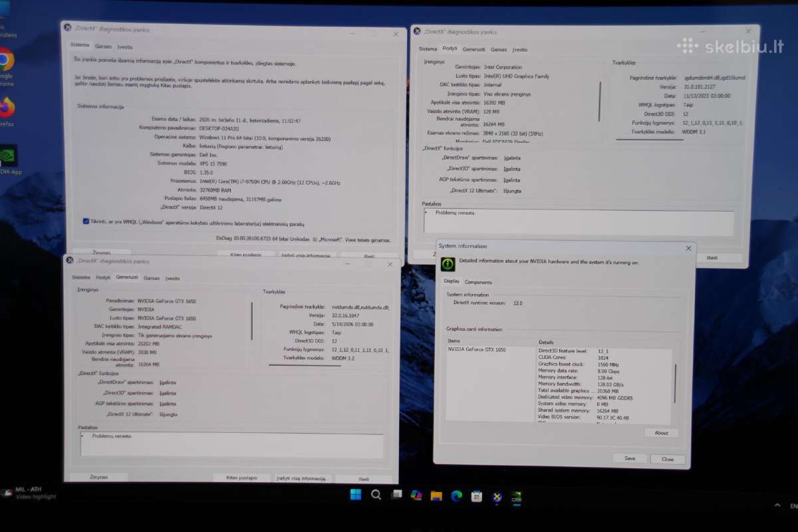Viewport: 798px width, 532px height.
Task: Select the DirectX diagnostics taskbar icon
Action: click(x=496, y=496)
